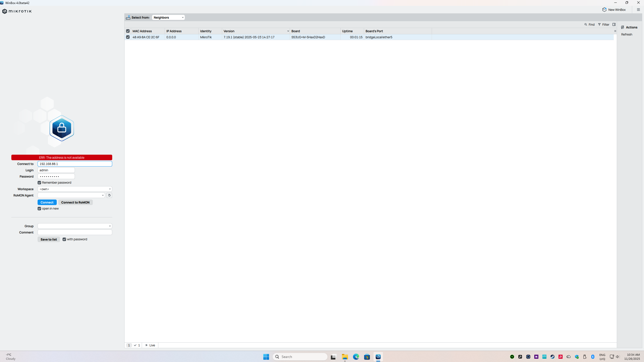
Task: Open the Workspace dropdown
Action: (75, 189)
